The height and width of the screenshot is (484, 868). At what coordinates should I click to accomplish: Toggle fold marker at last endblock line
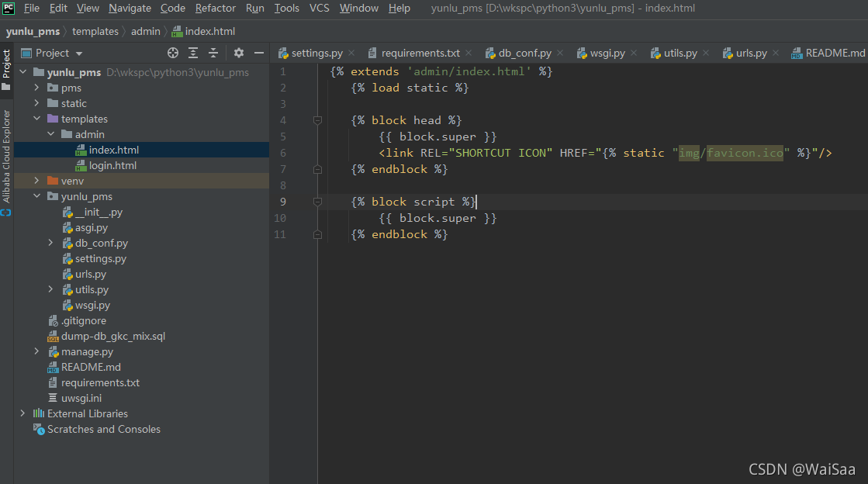point(318,234)
